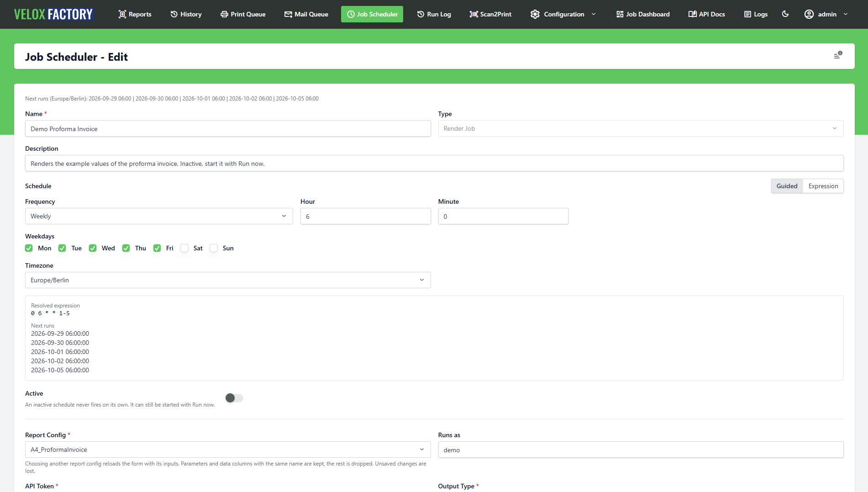Click the admin user avatar icon

809,14
